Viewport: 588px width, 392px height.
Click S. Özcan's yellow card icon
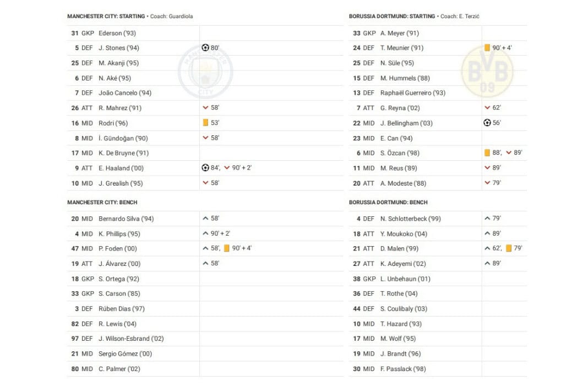pyautogui.click(x=487, y=153)
